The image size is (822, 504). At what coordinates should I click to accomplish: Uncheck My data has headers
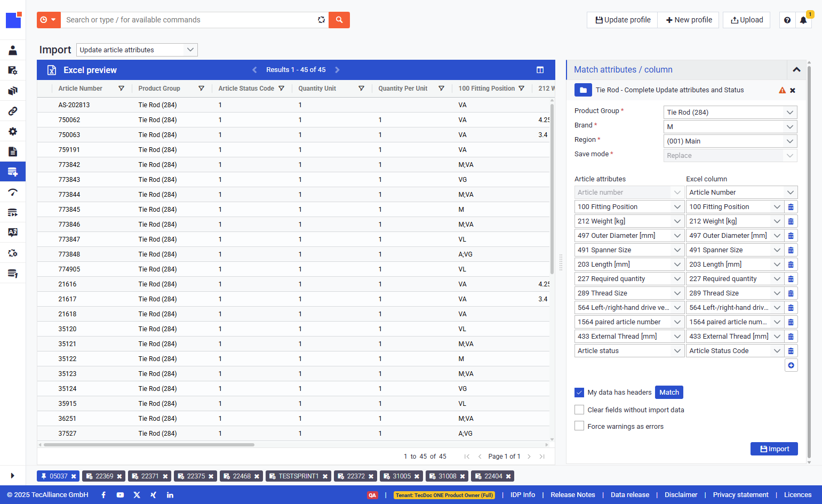pyautogui.click(x=579, y=393)
